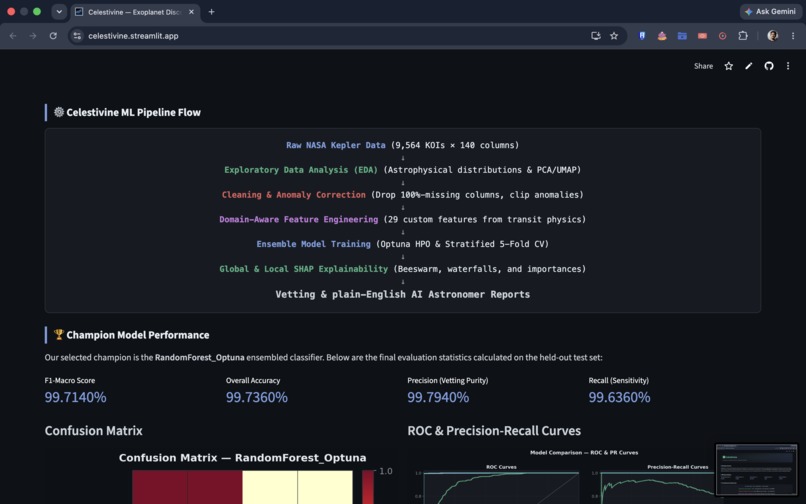Install app icon in address bar
The image size is (806, 504).
[x=596, y=36]
